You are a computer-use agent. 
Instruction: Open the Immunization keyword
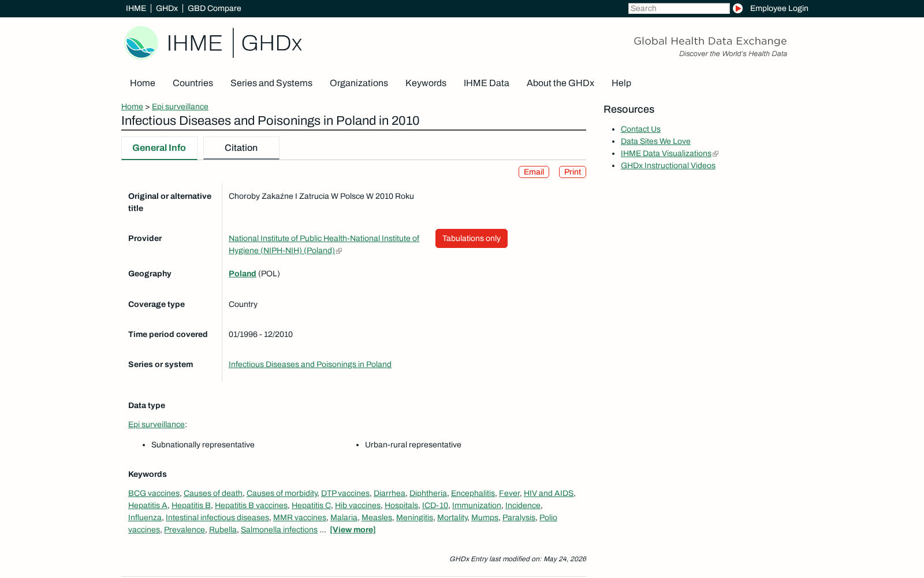[476, 505]
